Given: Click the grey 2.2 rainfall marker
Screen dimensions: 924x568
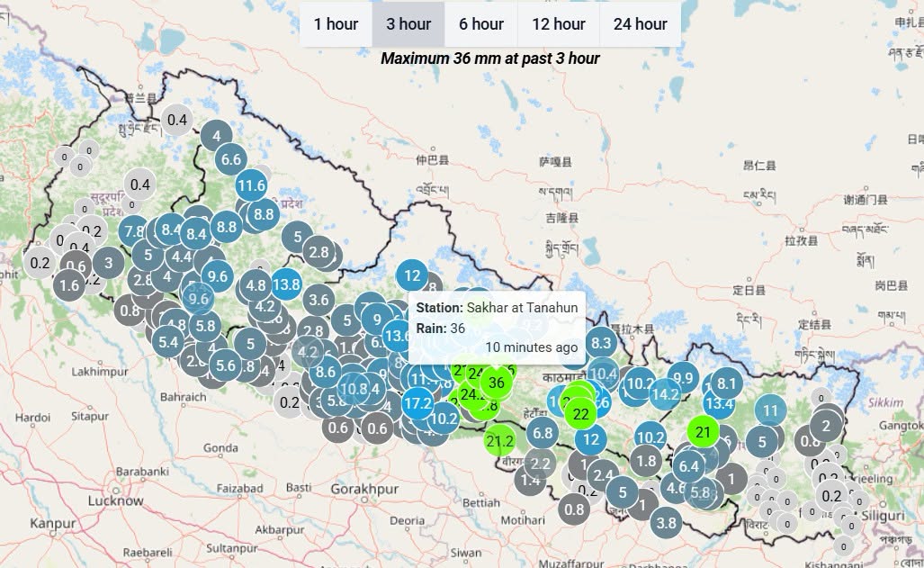Looking at the screenshot, I should 540,464.
